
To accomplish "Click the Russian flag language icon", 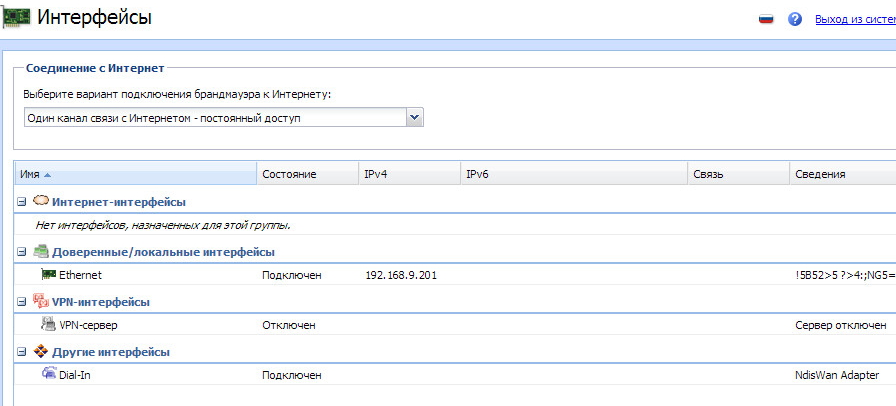I will [x=766, y=19].
